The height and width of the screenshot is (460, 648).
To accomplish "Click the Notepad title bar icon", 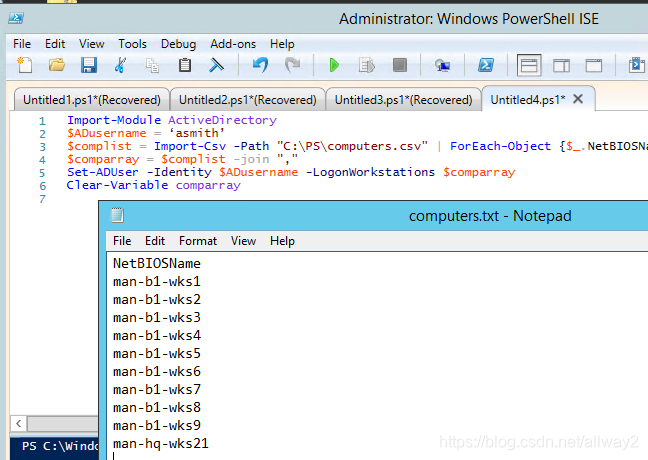I will coord(117,215).
